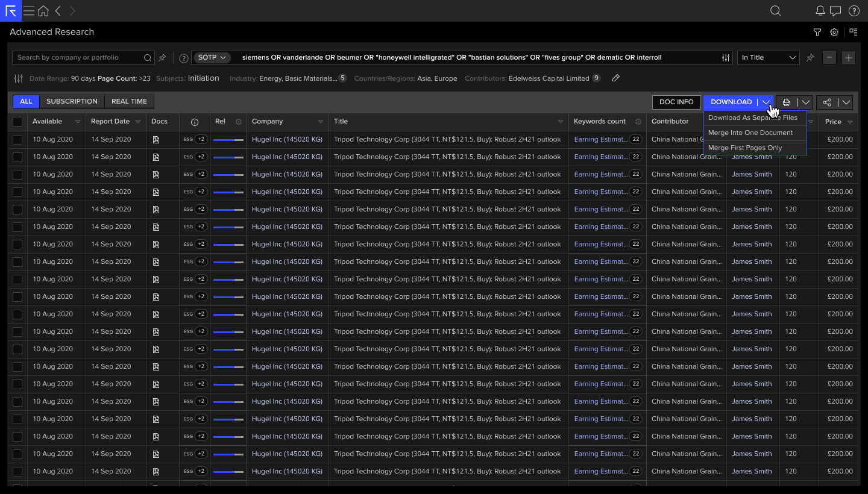Choose Merge Into One Document
This screenshot has width=868, height=494.
coord(755,133)
